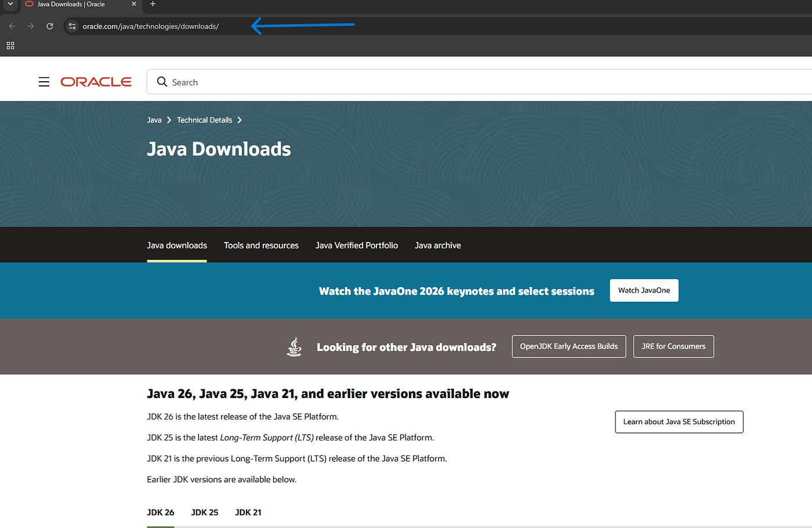812x528 pixels.
Task: Click Learn about Java SE Subscription
Action: coord(679,422)
